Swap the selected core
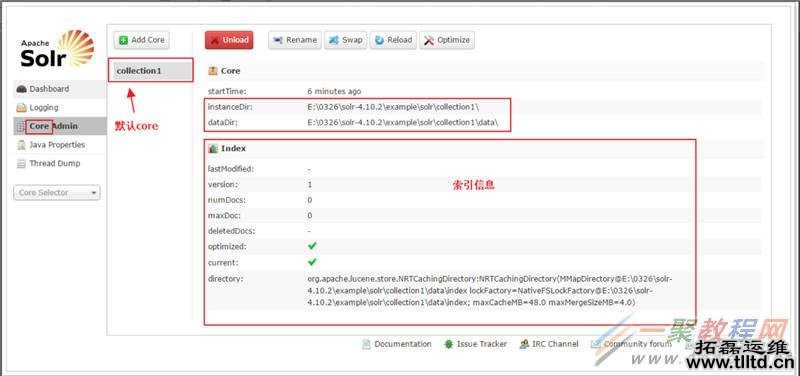The width and height of the screenshot is (800, 376). [x=345, y=40]
